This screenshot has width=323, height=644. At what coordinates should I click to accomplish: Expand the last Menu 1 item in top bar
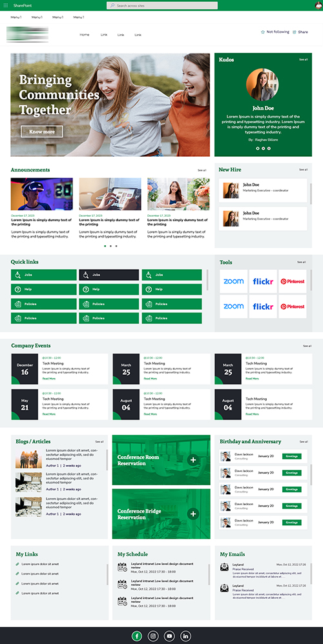(x=79, y=17)
